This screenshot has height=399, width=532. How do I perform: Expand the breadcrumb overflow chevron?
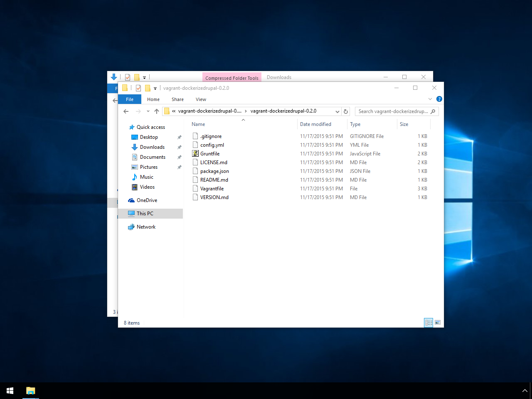pyautogui.click(x=174, y=111)
